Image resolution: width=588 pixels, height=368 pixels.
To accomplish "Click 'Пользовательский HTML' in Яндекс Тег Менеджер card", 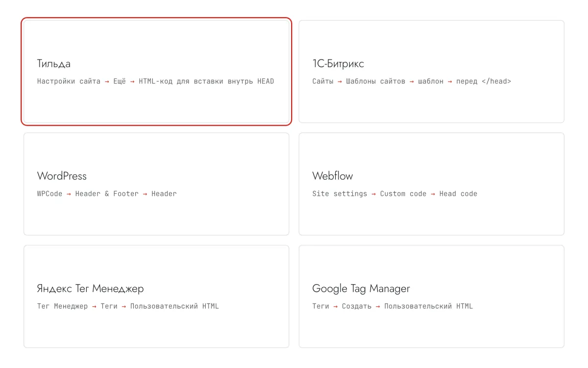I will tap(174, 306).
